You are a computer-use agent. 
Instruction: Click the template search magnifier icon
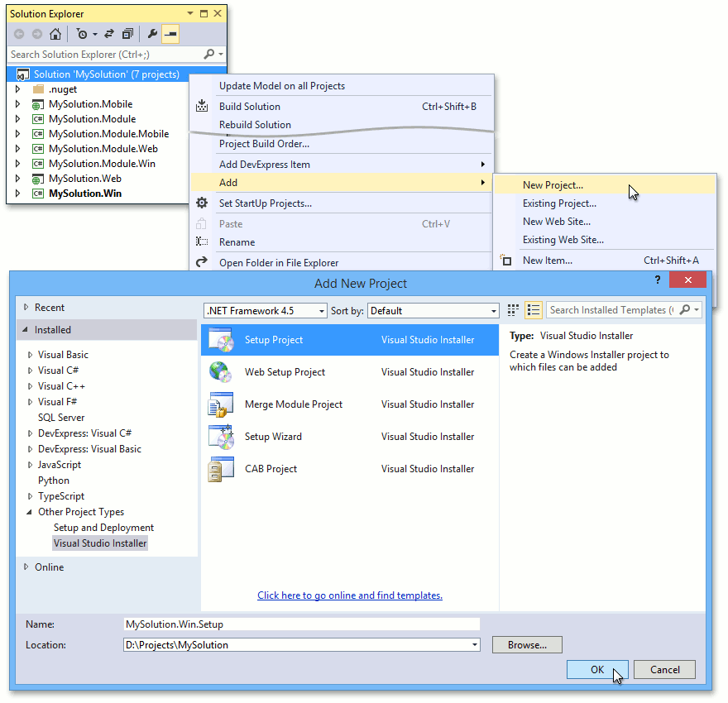coord(685,309)
